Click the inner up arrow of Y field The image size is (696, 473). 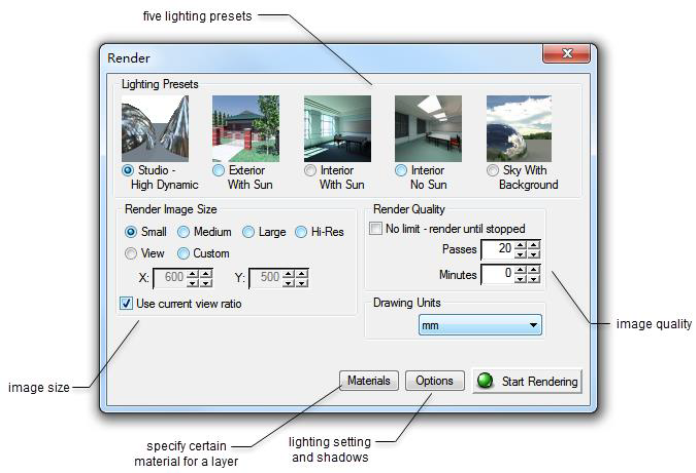pyautogui.click(x=289, y=273)
